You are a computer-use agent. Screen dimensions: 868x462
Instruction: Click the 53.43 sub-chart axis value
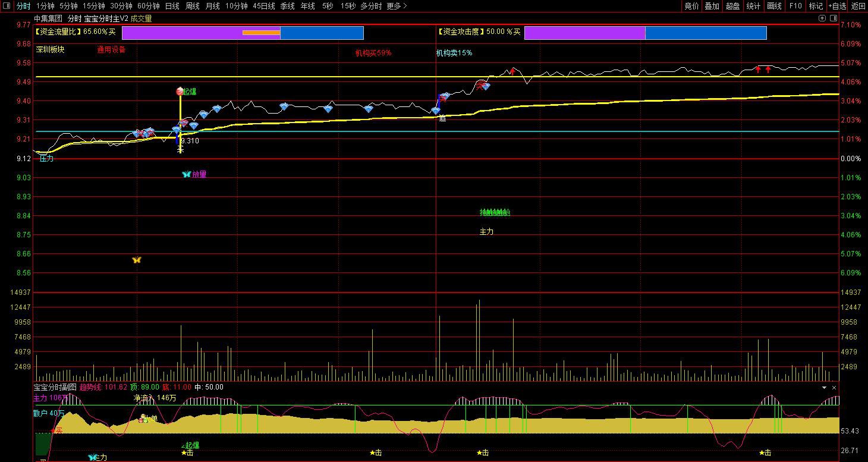(x=850, y=431)
